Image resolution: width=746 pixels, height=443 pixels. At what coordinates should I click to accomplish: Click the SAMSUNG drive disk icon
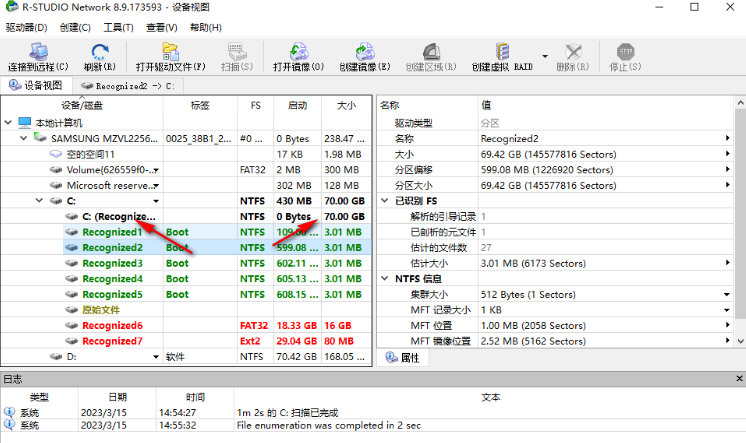click(40, 138)
